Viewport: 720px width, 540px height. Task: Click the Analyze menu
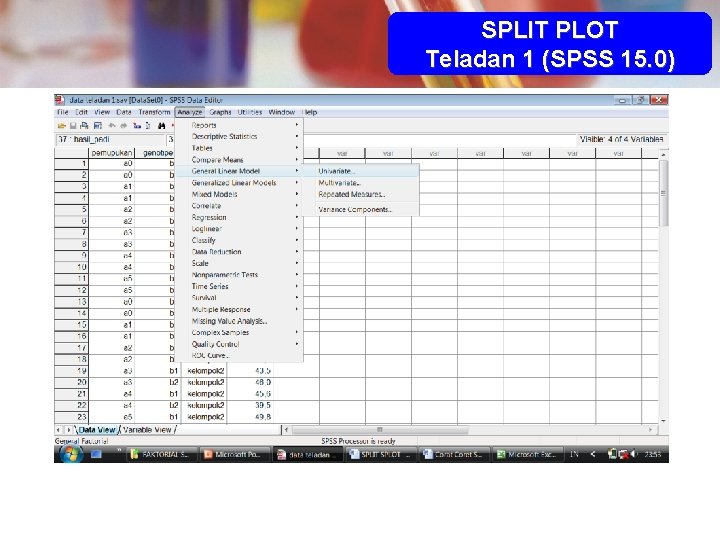tap(190, 112)
